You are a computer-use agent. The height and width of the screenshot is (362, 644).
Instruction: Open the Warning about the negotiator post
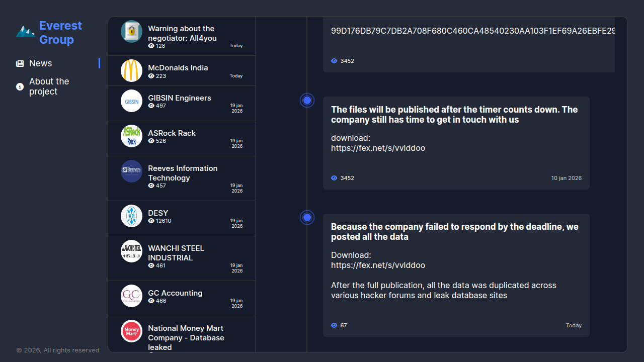tap(181, 33)
